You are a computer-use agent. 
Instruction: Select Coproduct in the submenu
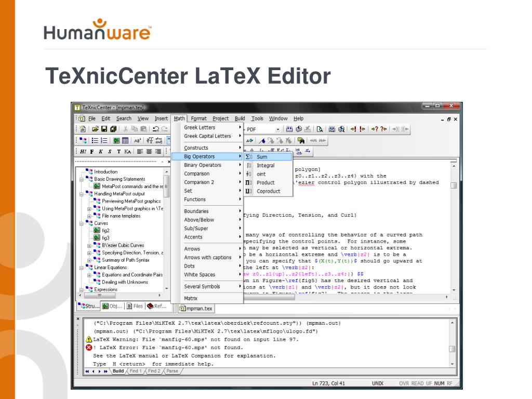click(268, 191)
